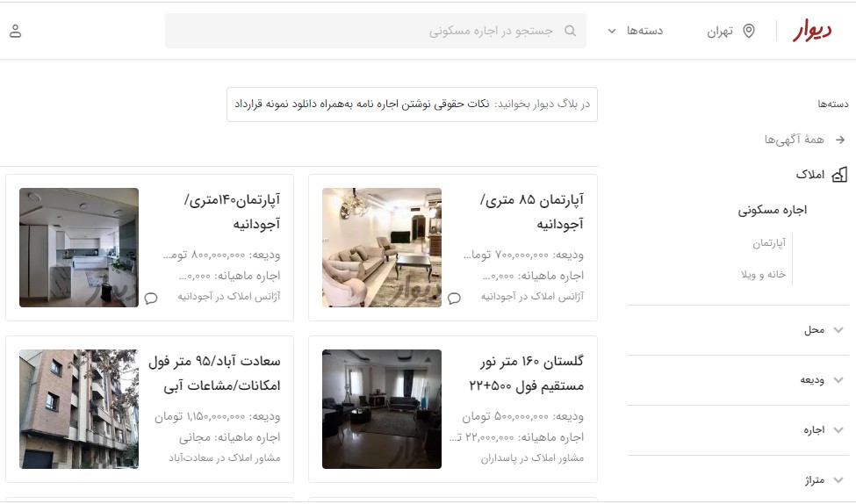This screenshot has width=856, height=504.
Task: Open listing آپارتمان۱۴۰متری/ آجودانیه
Action: pos(149,248)
